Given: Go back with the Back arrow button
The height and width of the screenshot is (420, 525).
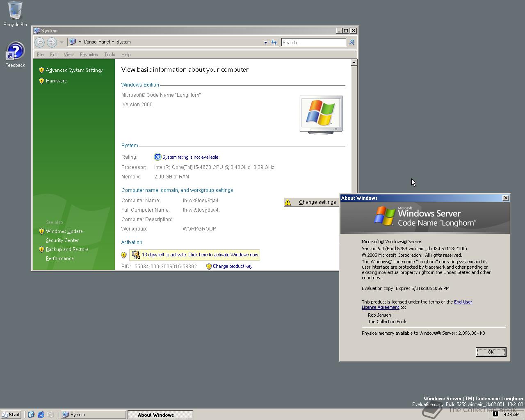Looking at the screenshot, I should [x=39, y=42].
